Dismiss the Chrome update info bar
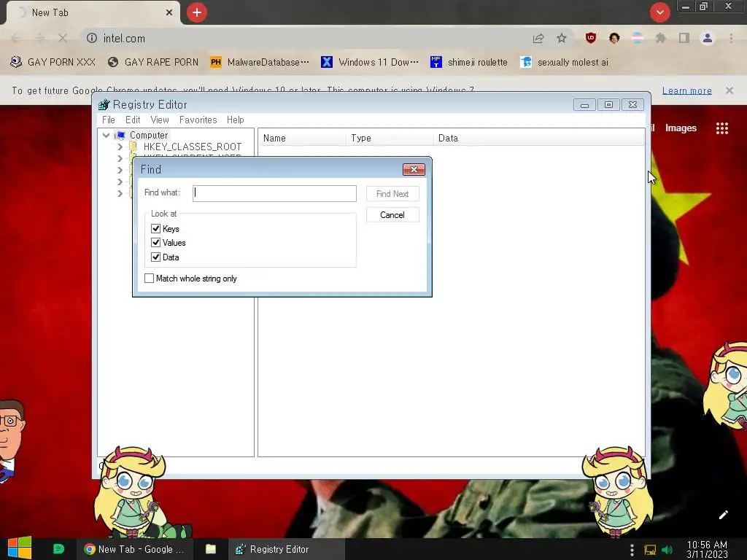Viewport: 747px width, 560px height. [x=729, y=90]
